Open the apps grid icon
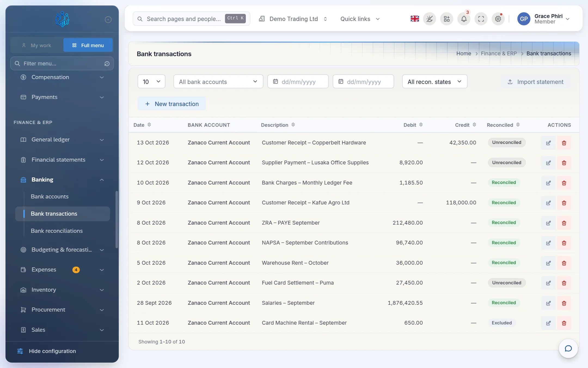The height and width of the screenshot is (368, 588). pyautogui.click(x=446, y=19)
